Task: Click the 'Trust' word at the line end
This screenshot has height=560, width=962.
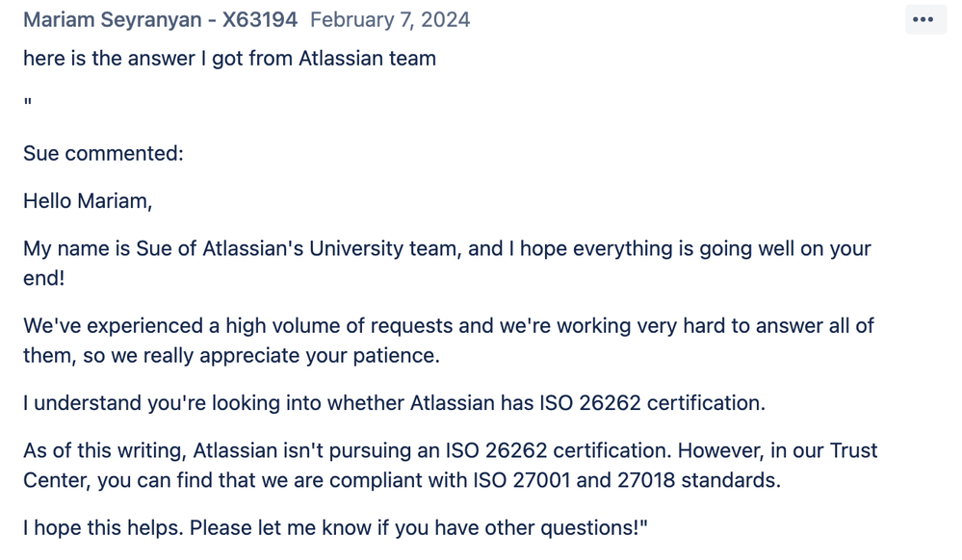Action: [853, 451]
